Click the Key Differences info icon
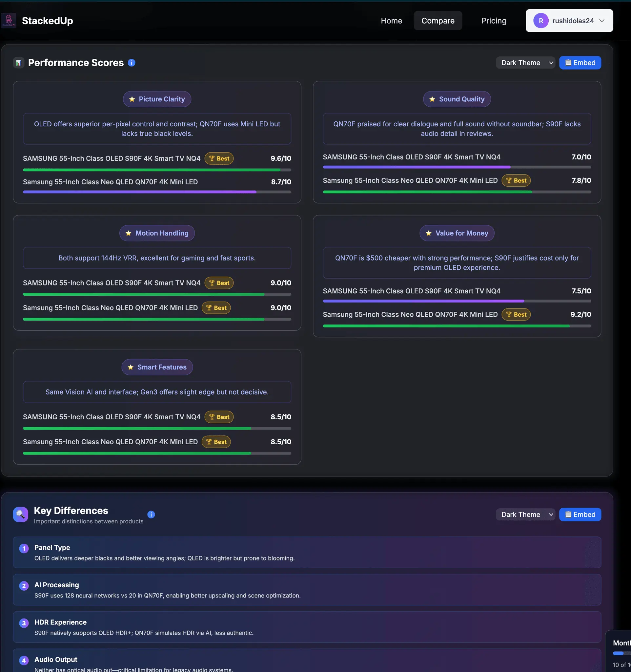 tap(151, 514)
